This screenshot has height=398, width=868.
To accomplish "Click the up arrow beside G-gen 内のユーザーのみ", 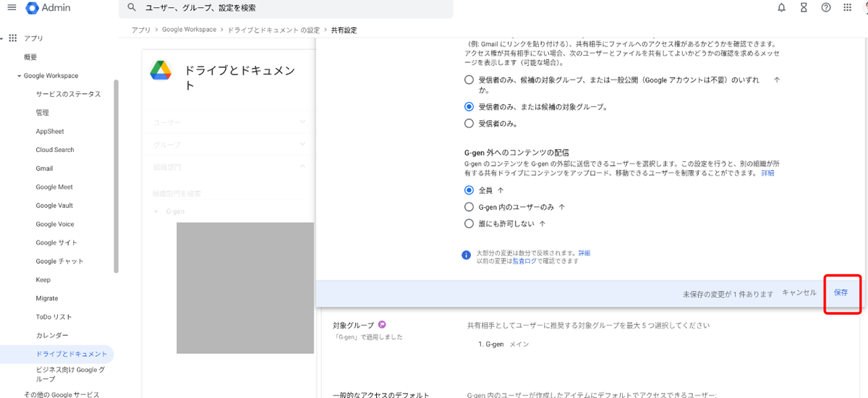I will (562, 207).
